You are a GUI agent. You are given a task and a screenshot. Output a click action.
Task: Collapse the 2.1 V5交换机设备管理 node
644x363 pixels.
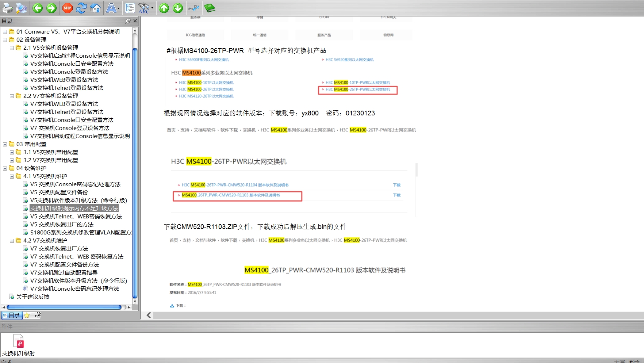tap(12, 48)
